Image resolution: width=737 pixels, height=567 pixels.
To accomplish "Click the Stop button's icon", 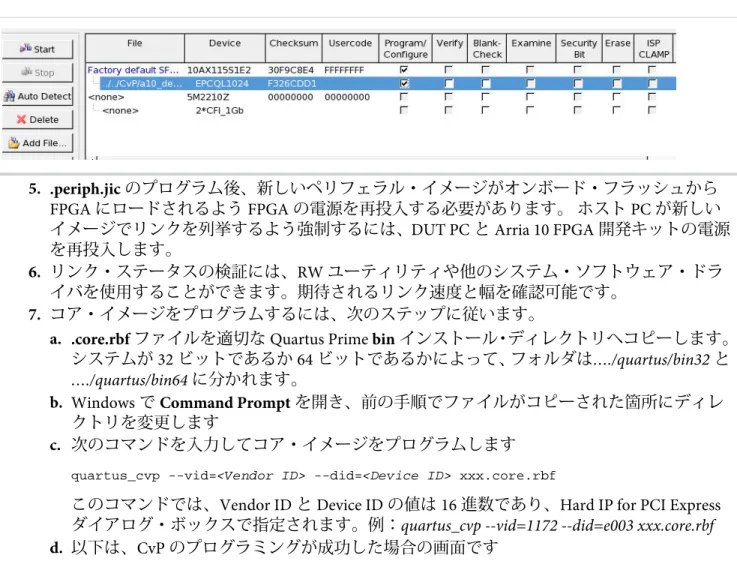I will (x=27, y=71).
